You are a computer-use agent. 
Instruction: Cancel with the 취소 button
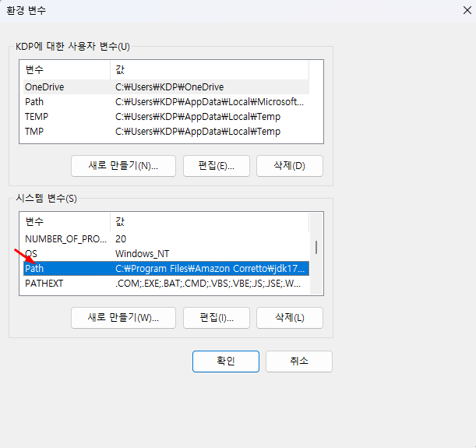pos(299,362)
